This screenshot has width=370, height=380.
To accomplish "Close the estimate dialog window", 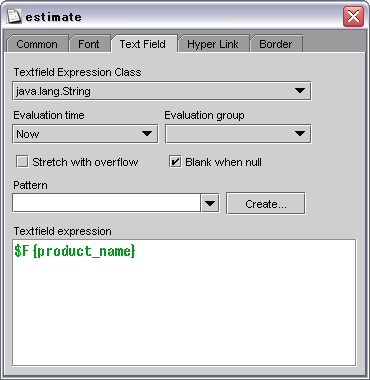I will [353, 16].
